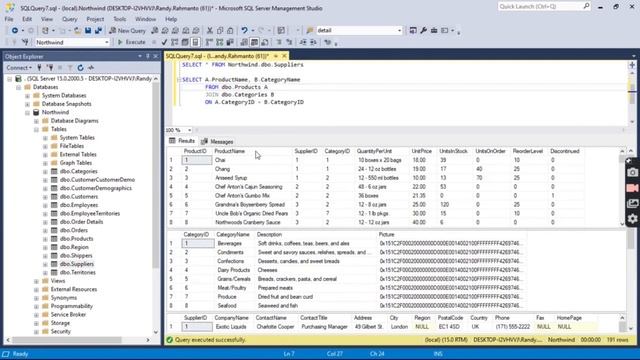640x360 pixels.
Task: Open the gallery icon on the right edge
Action: coord(632,203)
